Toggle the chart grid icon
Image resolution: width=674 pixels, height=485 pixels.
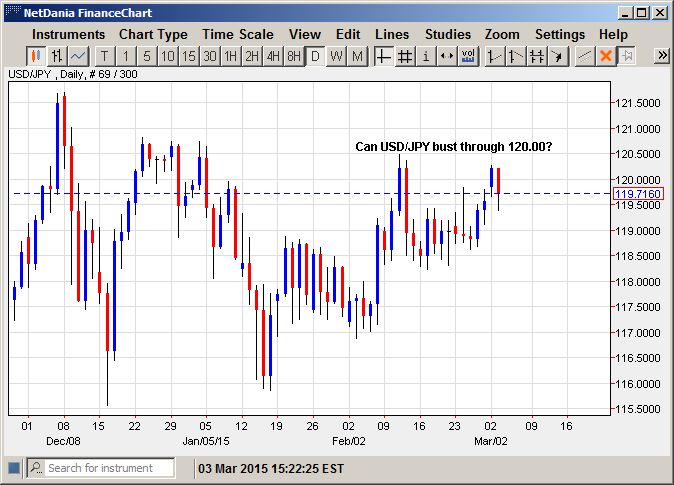coord(404,56)
